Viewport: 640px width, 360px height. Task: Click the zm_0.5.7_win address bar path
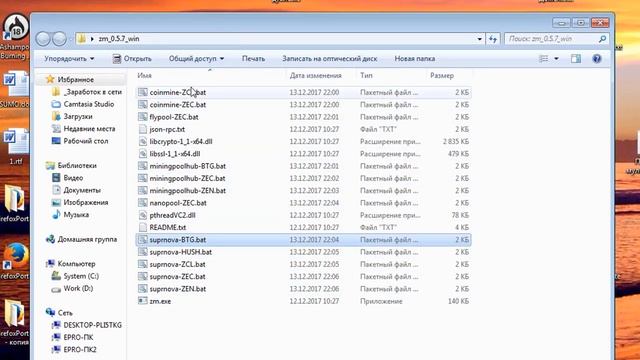click(x=119, y=39)
